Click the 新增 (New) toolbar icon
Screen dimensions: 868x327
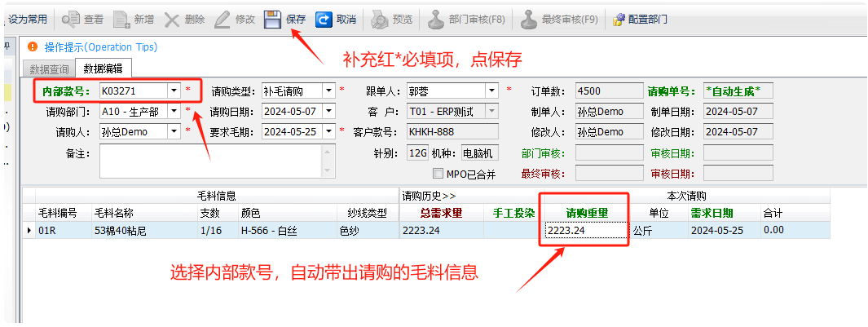121,20
